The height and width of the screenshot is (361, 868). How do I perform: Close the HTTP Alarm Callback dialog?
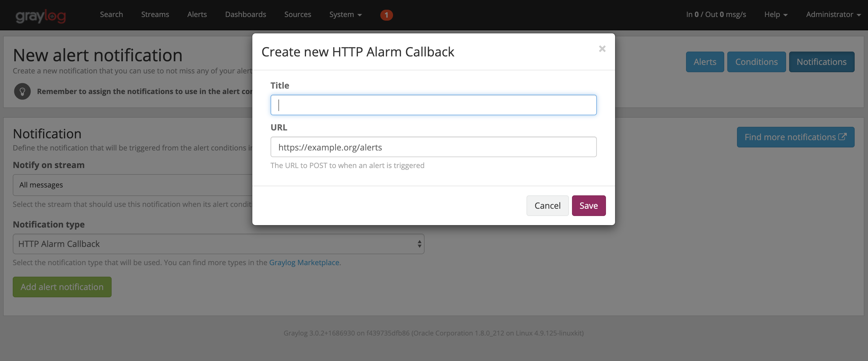[x=602, y=49]
